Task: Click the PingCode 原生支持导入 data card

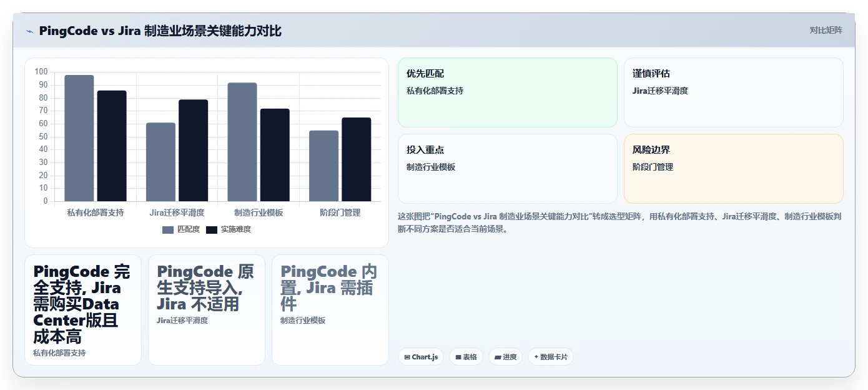Action: (207, 310)
